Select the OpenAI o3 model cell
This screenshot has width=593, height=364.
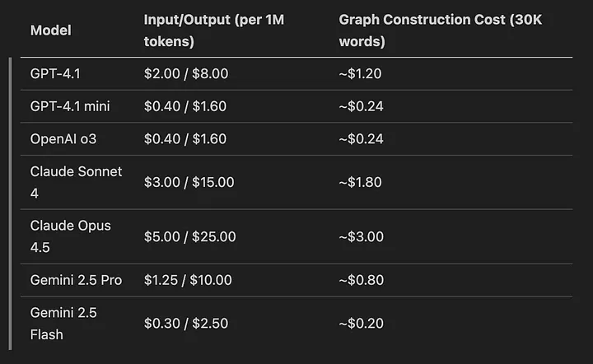tap(63, 139)
